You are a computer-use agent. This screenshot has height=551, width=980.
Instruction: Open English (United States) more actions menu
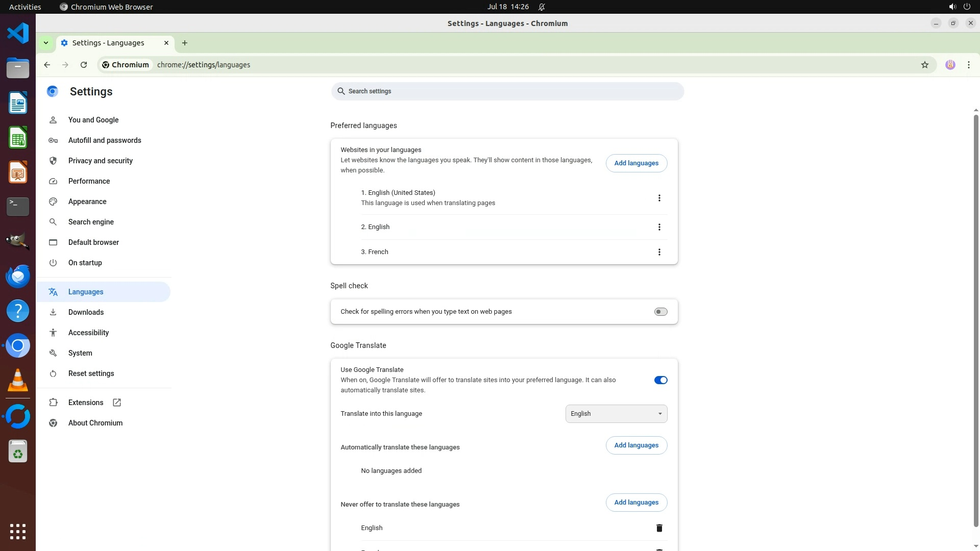(x=659, y=198)
